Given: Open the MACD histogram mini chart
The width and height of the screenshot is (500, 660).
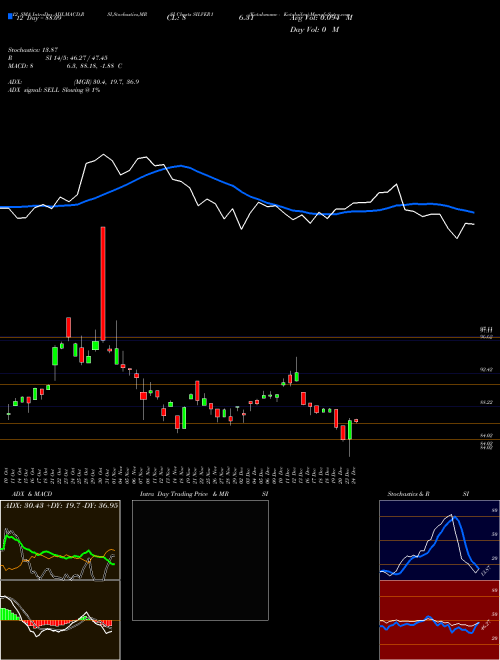Looking at the screenshot, I should pos(60,620).
